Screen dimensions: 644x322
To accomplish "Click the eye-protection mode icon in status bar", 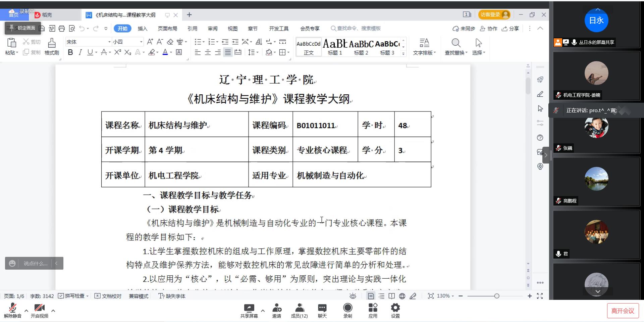I will (353, 296).
